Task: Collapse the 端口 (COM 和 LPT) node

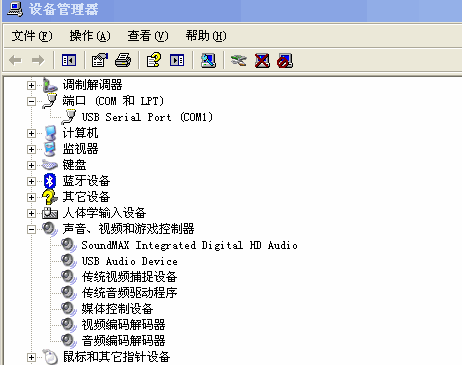Action: tap(31, 101)
